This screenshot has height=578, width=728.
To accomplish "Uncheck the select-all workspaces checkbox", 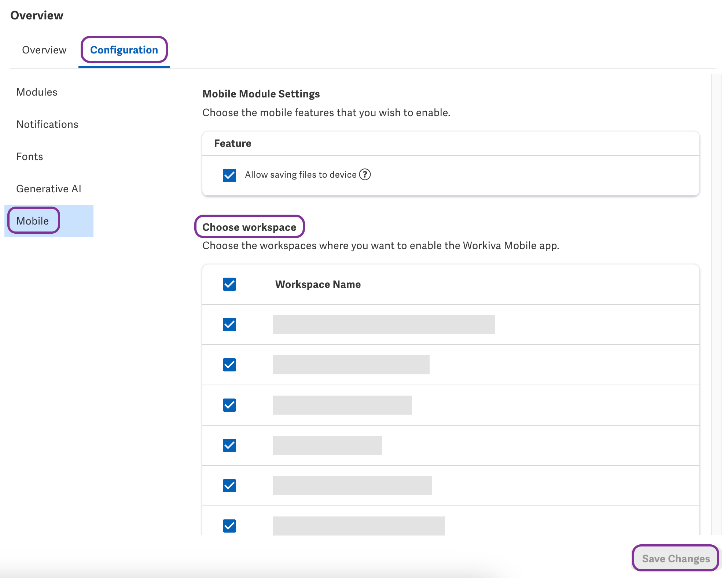I will pos(229,284).
